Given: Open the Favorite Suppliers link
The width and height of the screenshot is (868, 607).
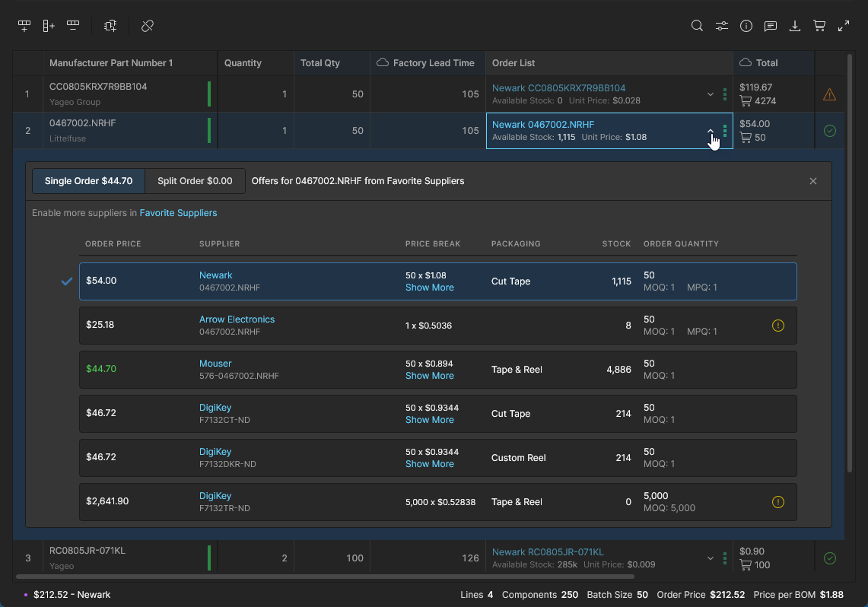Looking at the screenshot, I should click(x=178, y=213).
